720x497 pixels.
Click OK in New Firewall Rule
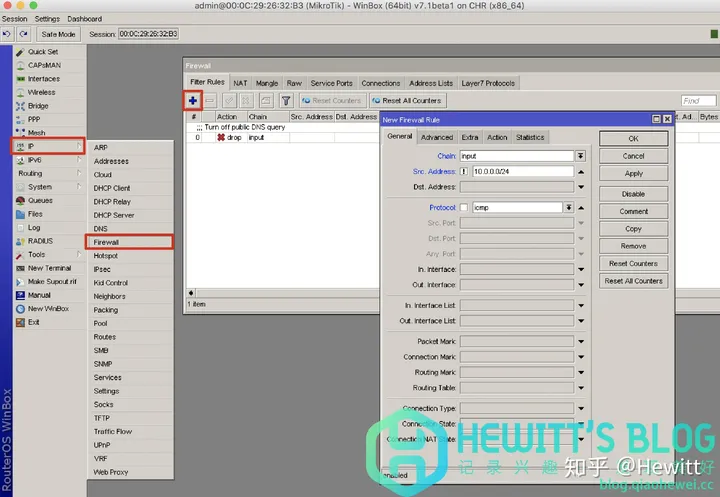pyautogui.click(x=633, y=139)
